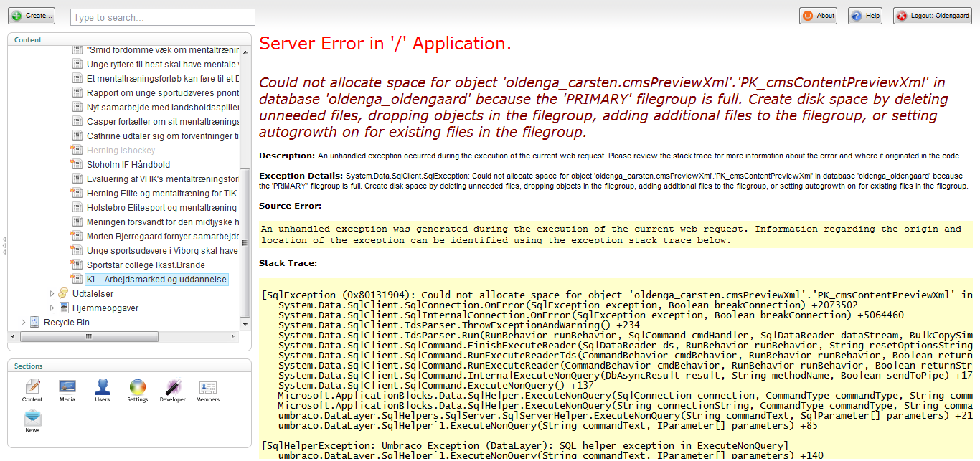Screen dimensions: 980x461
Task: Open the Developer section icon
Action: click(x=172, y=388)
